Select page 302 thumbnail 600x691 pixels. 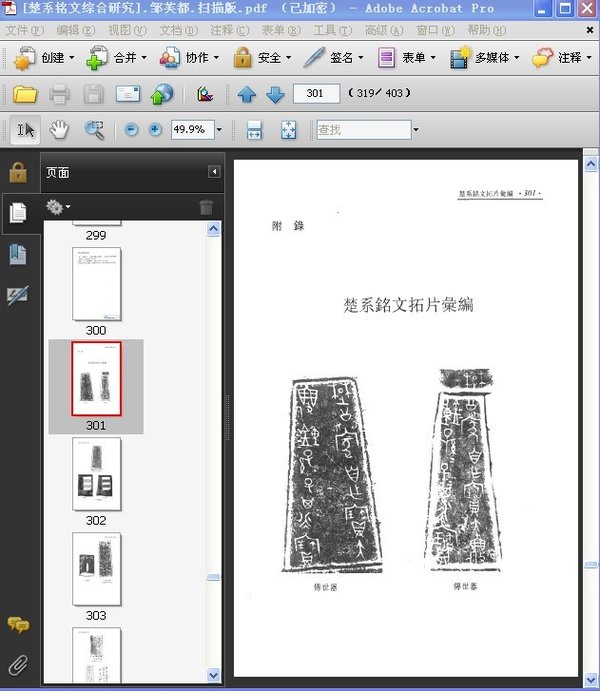click(96, 475)
